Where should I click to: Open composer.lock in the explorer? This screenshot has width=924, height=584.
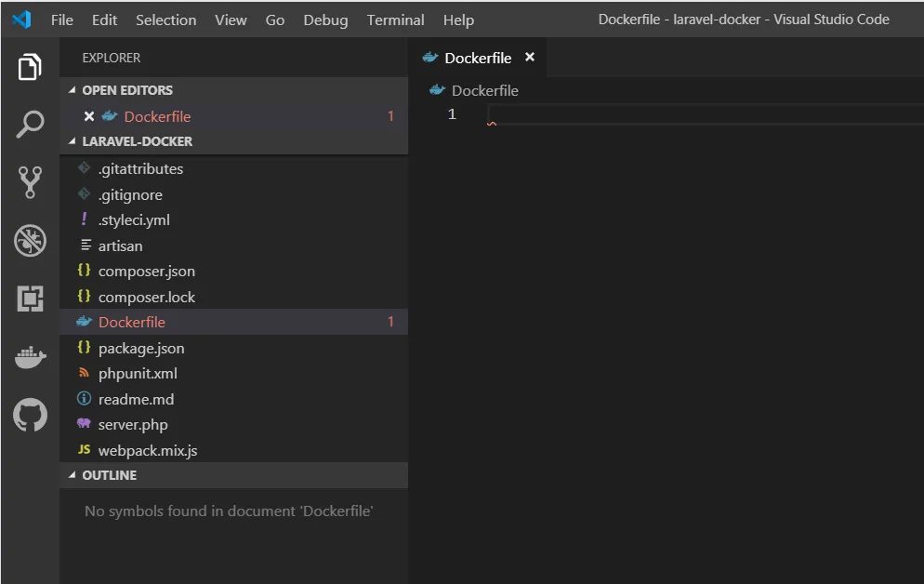tap(234, 297)
